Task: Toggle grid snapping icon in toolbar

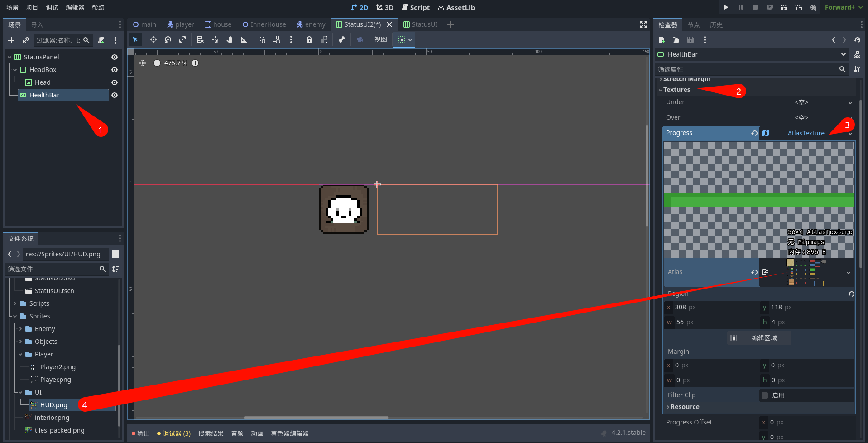Action: [277, 39]
